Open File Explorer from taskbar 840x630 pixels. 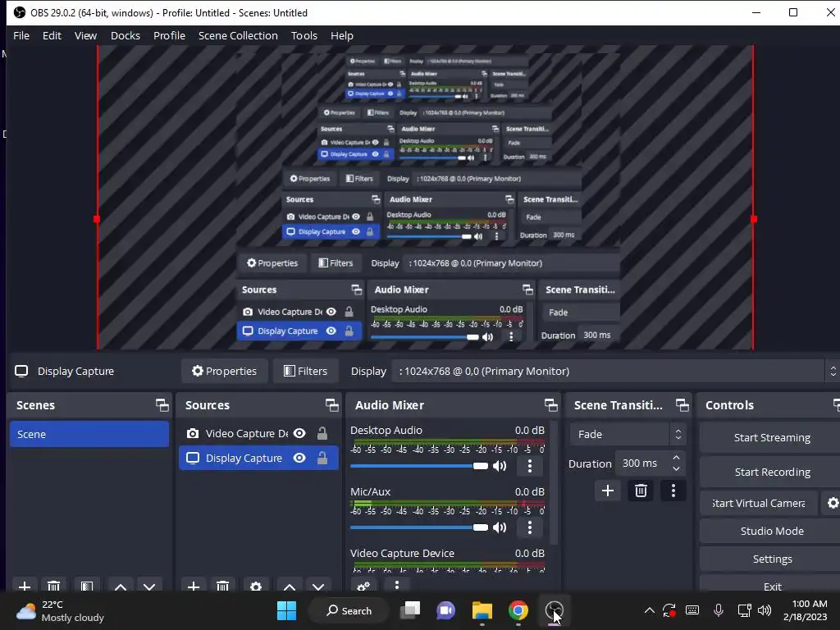click(482, 610)
